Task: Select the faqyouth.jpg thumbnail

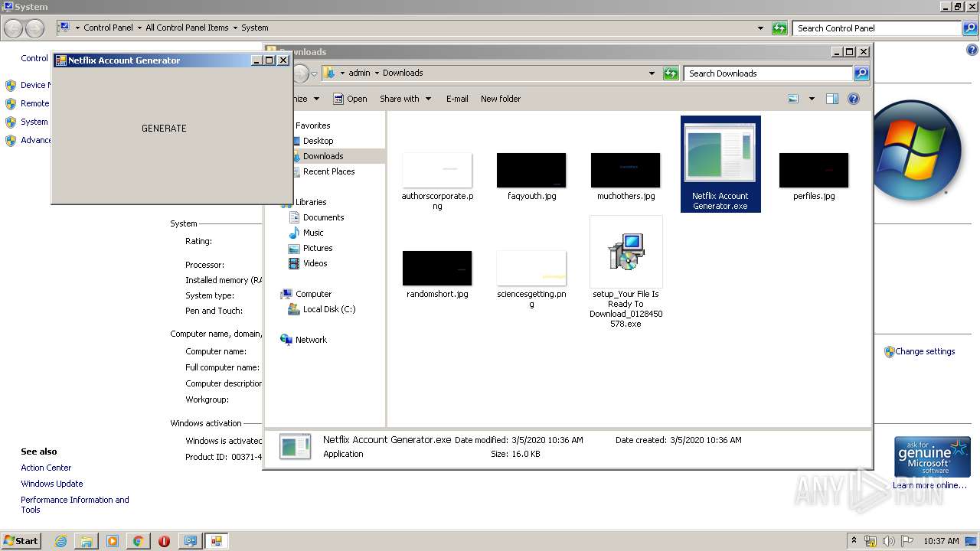Action: click(x=531, y=170)
